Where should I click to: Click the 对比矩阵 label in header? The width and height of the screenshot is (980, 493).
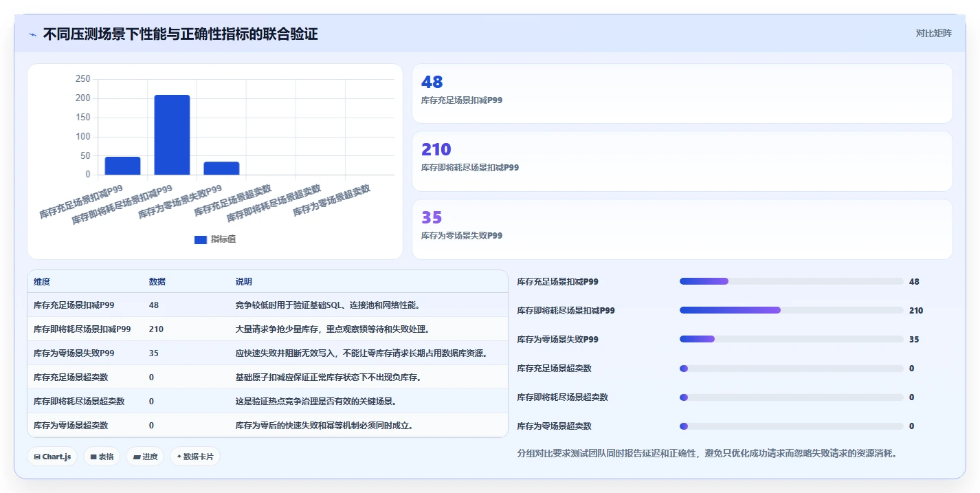(933, 33)
